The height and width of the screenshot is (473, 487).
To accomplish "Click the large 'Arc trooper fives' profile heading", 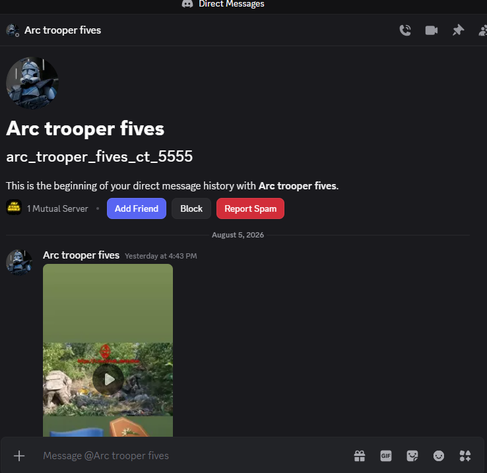I will (85, 129).
